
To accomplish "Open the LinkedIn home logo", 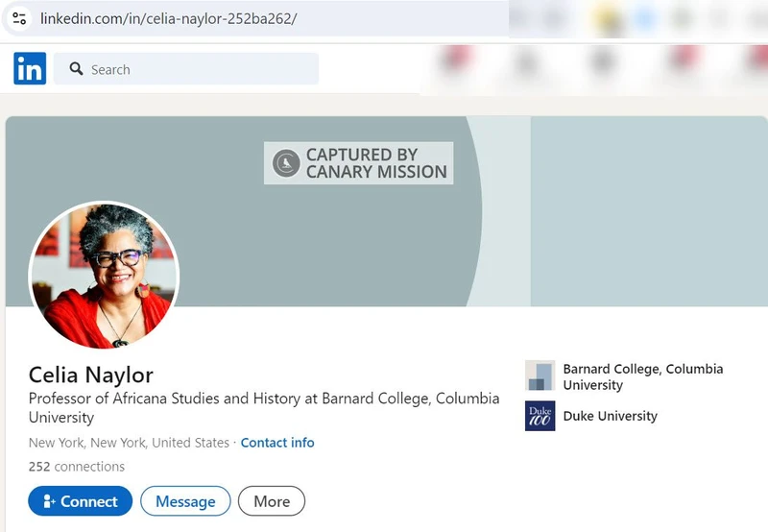I will [x=30, y=68].
